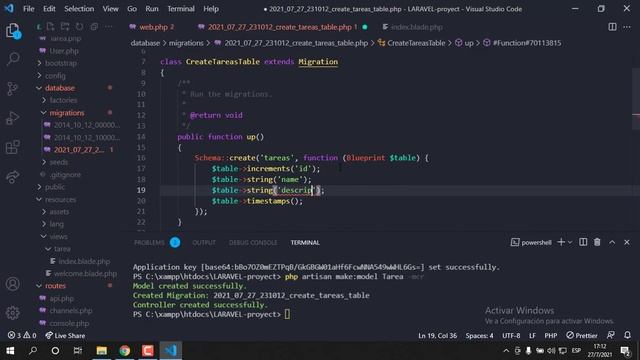Split the terminal panel
This screenshot has width=640, height=360.
pyautogui.click(x=583, y=242)
